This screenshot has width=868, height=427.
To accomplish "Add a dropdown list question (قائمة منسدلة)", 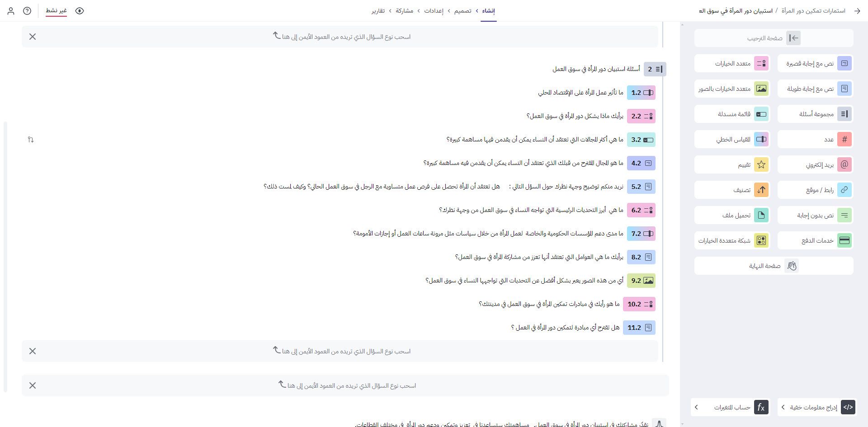I will point(732,114).
